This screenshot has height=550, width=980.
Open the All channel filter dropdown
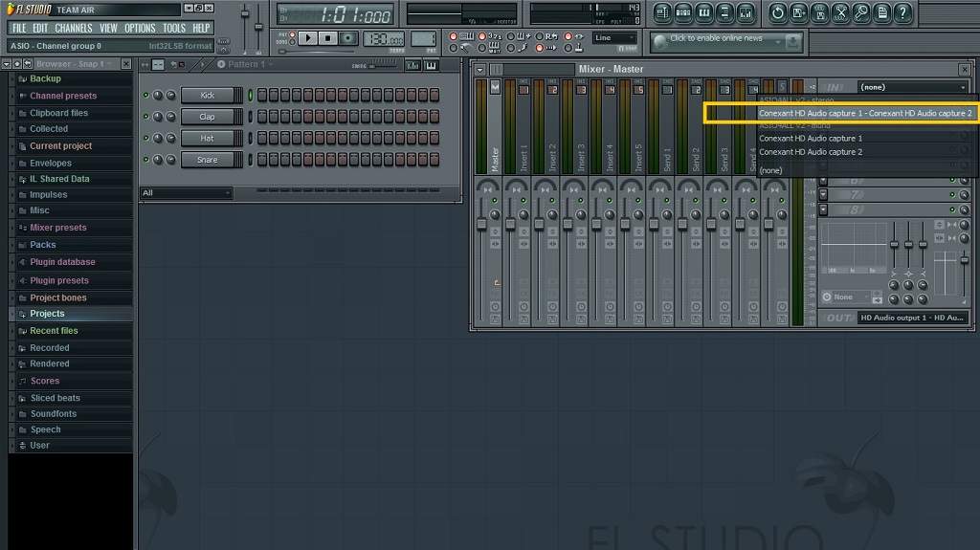pos(187,193)
